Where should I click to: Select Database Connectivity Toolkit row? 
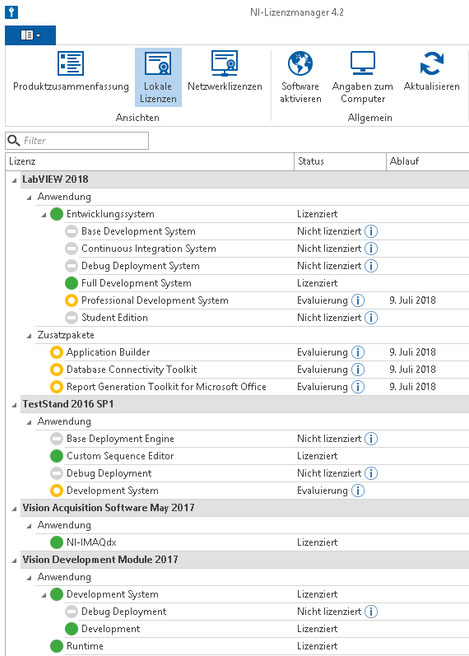(259, 369)
